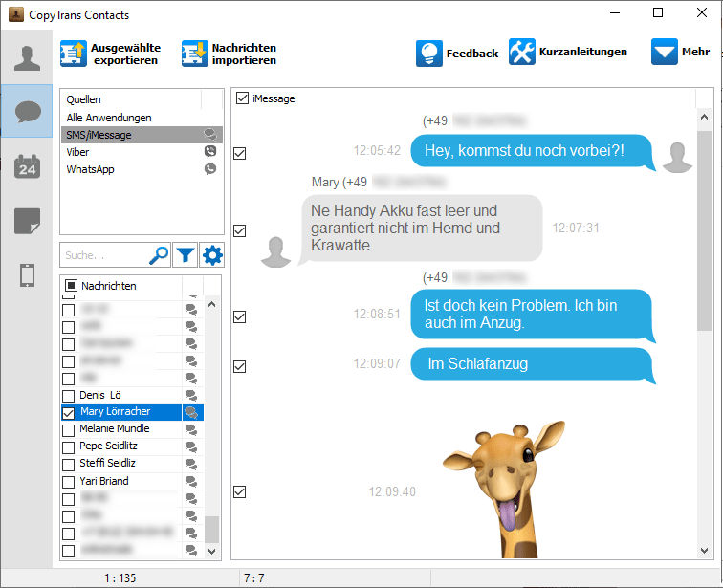Select the Yari Briand conversation
723x588 pixels.
pos(103,481)
